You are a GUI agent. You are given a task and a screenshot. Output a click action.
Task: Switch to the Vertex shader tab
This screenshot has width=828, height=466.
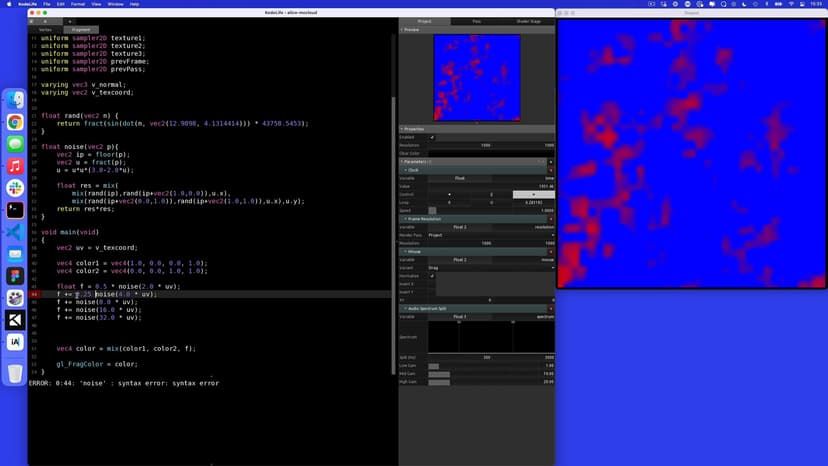pos(45,30)
